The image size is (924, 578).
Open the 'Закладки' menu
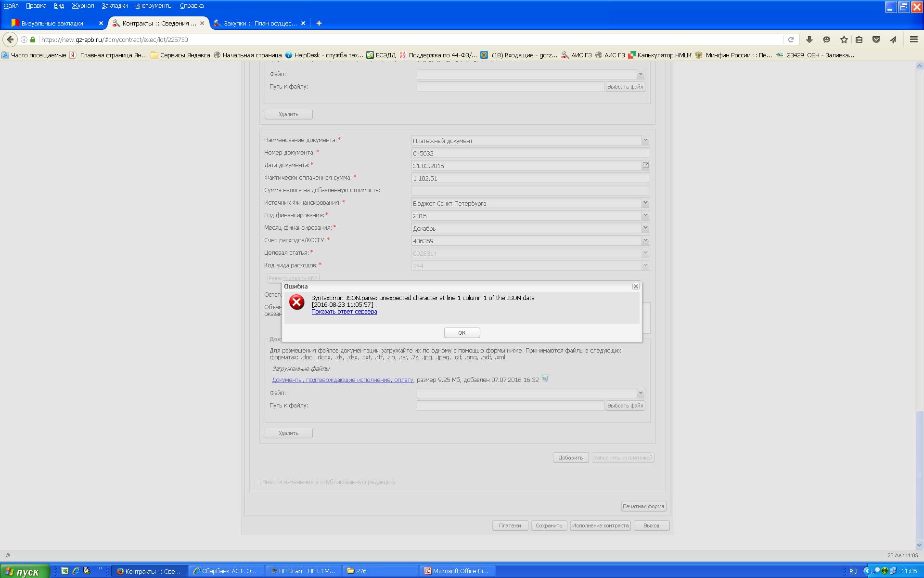pyautogui.click(x=115, y=6)
